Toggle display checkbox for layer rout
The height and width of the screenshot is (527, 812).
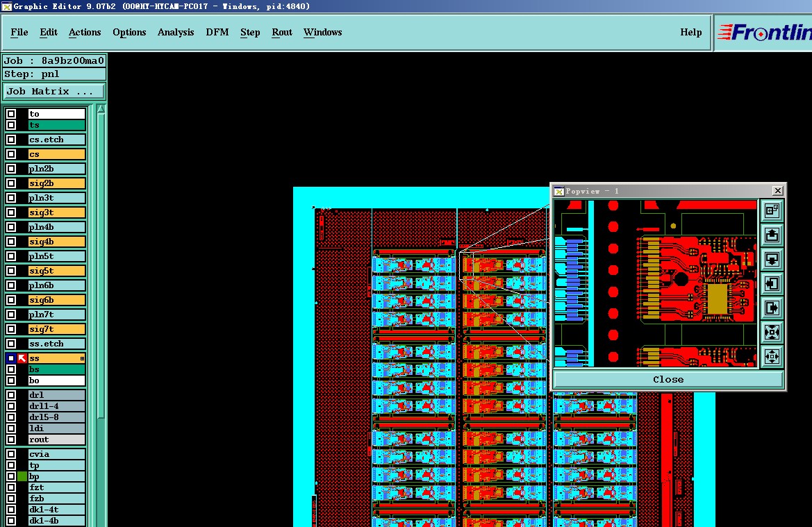(x=11, y=440)
